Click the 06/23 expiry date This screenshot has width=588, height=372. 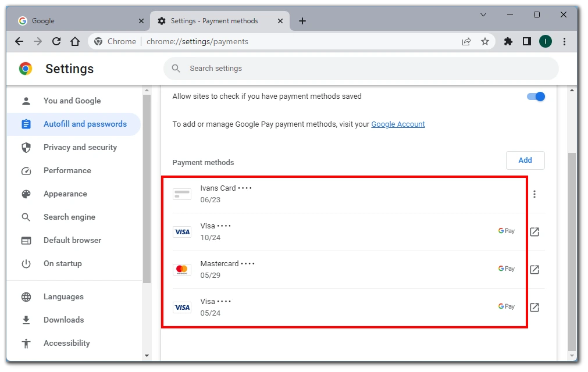tap(211, 200)
